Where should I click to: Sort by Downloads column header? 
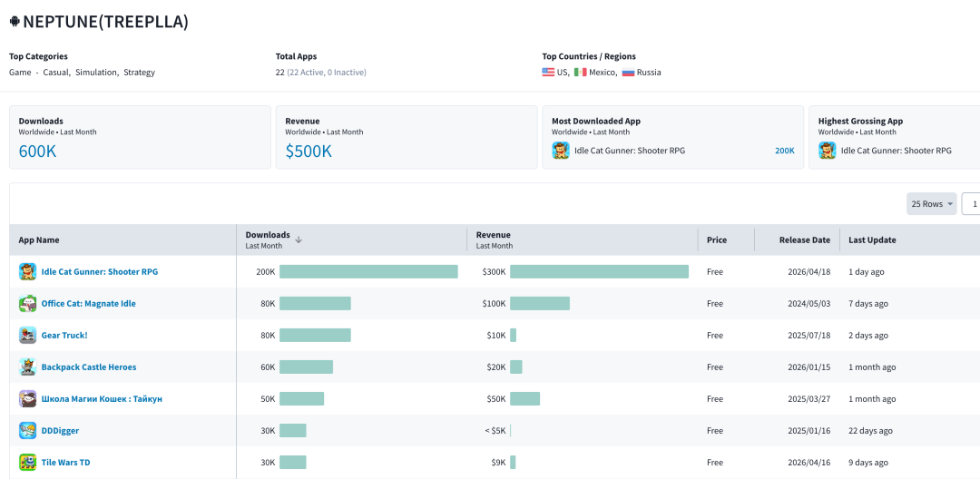268,235
